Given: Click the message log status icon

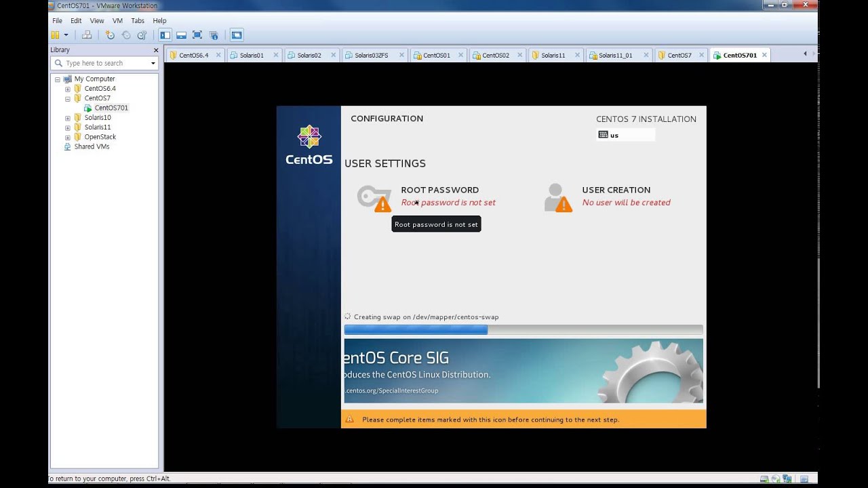Looking at the screenshot, I should coord(804,479).
